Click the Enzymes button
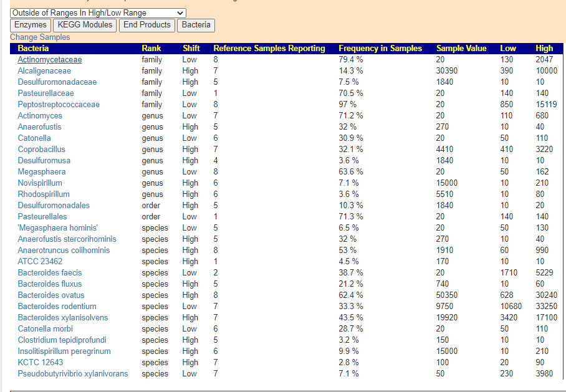Screen dimensions: 566x392 pyautogui.click(x=31, y=25)
